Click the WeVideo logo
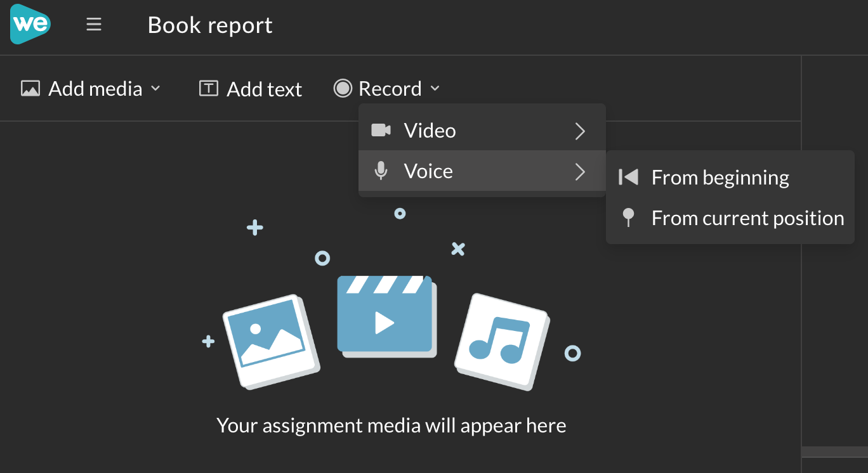This screenshot has height=473, width=868. [30, 24]
